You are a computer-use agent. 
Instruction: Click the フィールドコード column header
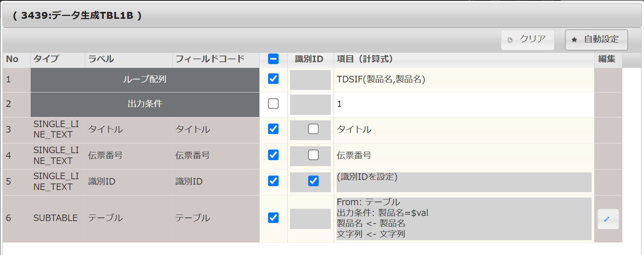coord(216,60)
